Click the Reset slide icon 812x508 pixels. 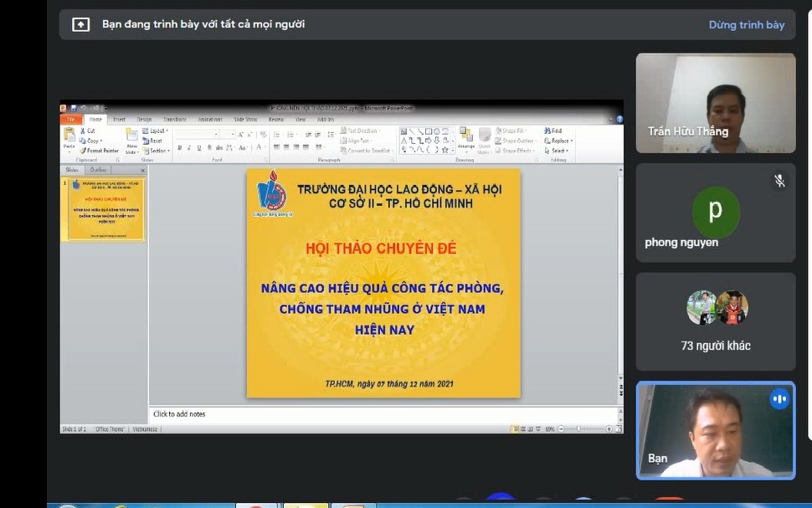pyautogui.click(x=146, y=141)
